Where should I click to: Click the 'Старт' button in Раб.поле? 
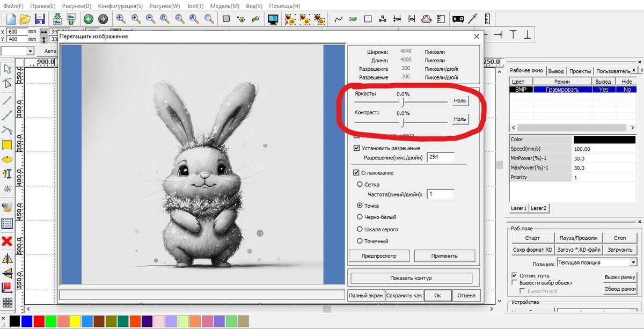pos(532,238)
